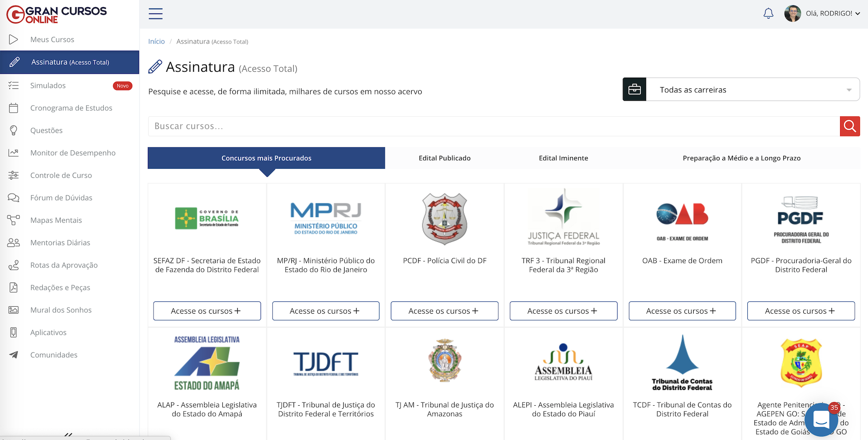
Task: Click 'ALEPI - Assembleia Legislativa do Estado do Piauí' text
Action: [563, 409]
